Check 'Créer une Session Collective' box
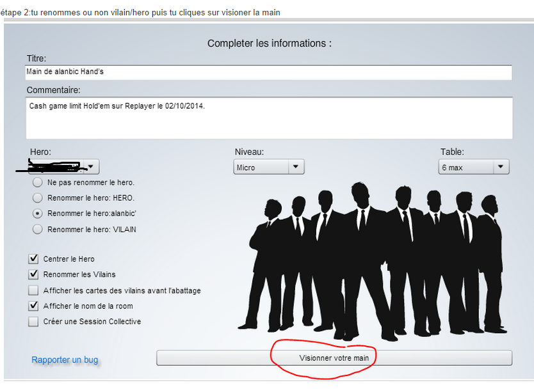The width and height of the screenshot is (534, 392). point(33,322)
